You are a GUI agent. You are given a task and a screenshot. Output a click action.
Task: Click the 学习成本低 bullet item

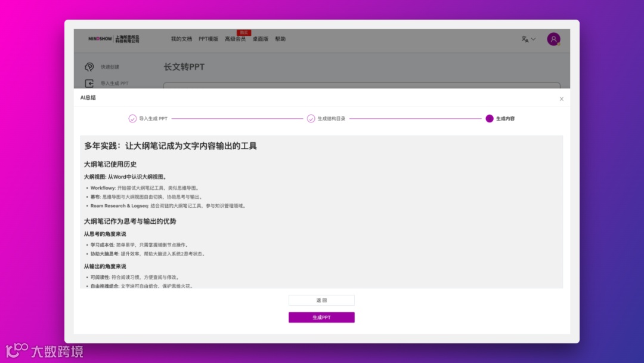click(x=140, y=245)
